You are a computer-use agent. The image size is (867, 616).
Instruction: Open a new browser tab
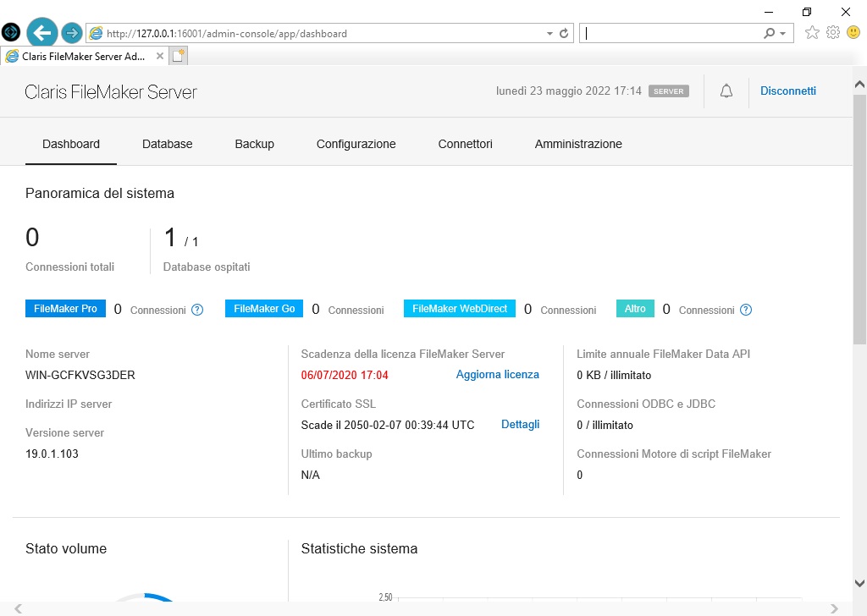point(178,56)
